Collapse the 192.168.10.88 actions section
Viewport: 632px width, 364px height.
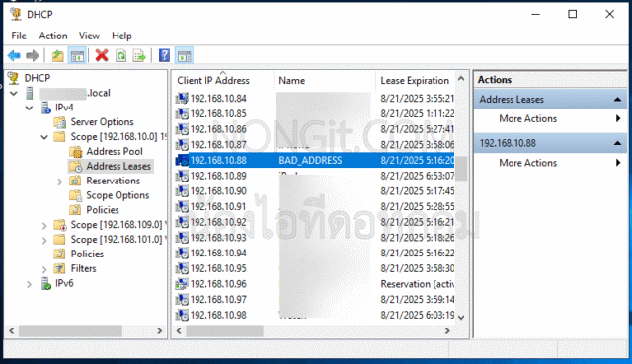tap(617, 143)
